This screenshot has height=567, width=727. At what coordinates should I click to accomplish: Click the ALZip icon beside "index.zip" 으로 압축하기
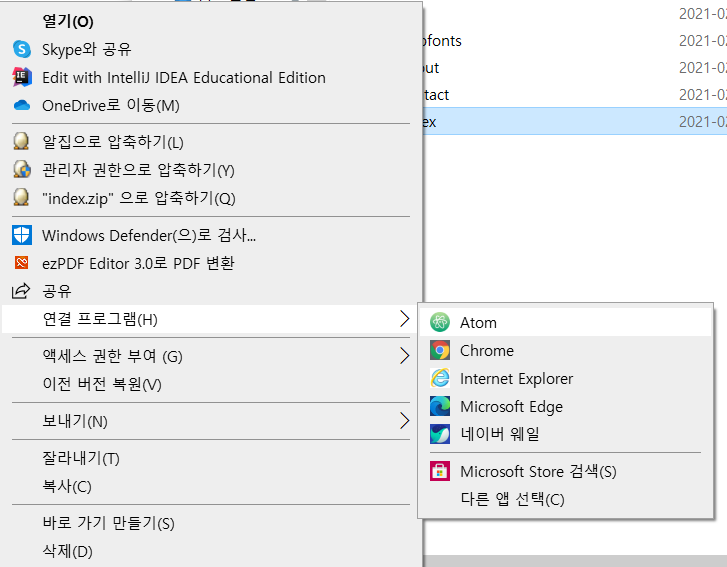click(21, 197)
